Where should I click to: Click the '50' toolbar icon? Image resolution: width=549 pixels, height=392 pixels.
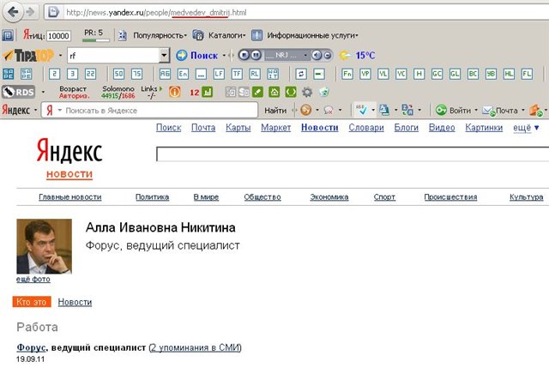(118, 74)
